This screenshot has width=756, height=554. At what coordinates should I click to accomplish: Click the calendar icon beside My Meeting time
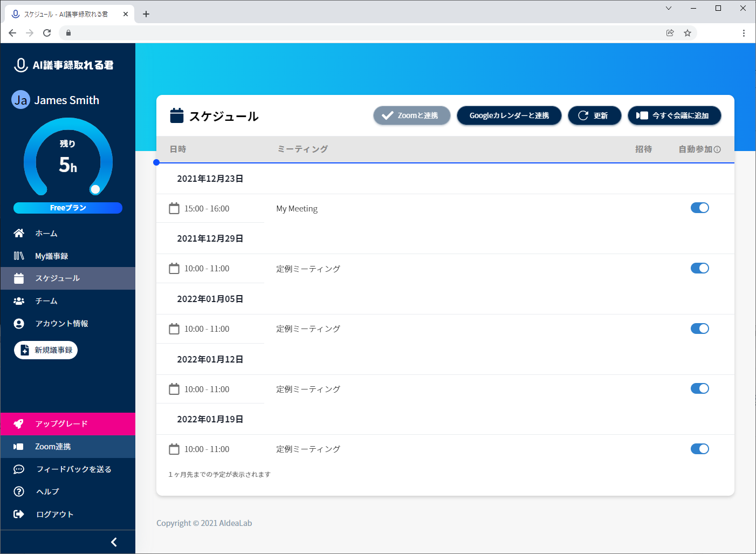[x=174, y=208]
